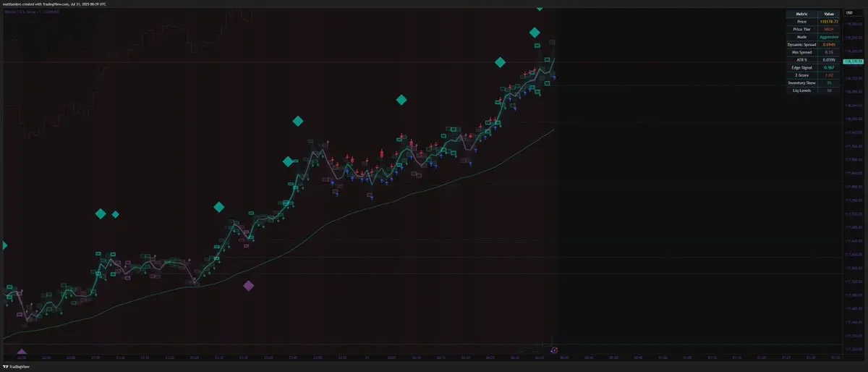Viewport: 868px width, 372px height.
Task: Click the Inventory Skew row label
Action: coord(801,83)
